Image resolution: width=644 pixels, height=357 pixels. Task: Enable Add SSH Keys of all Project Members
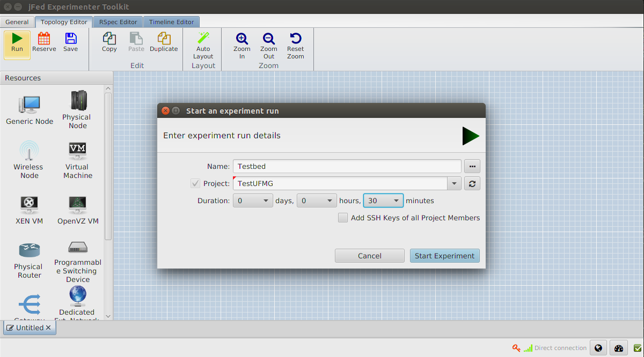[343, 218]
